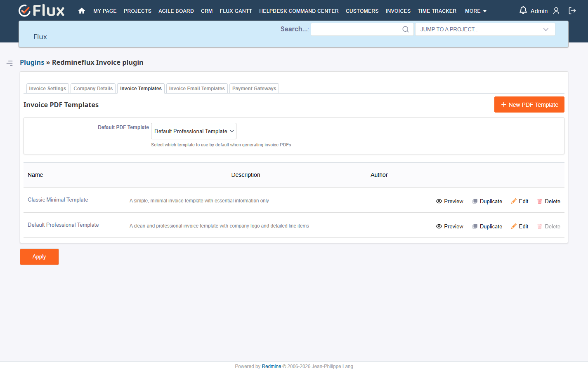Image resolution: width=588 pixels, height=371 pixels.
Task: Open My Page menu item
Action: [x=105, y=11]
